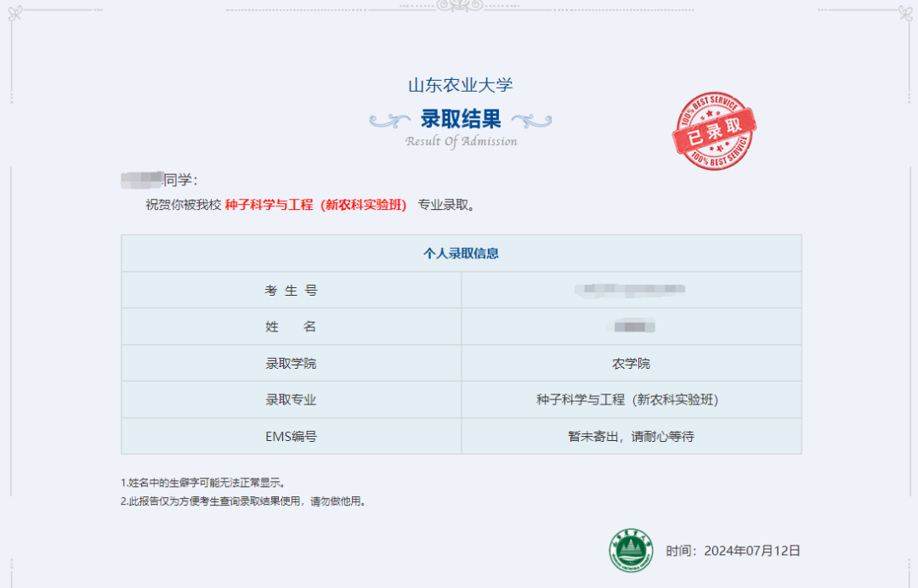Screen dimensions: 918x588
Task: Select the Result Of Admission subtitle
Action: pos(461,141)
